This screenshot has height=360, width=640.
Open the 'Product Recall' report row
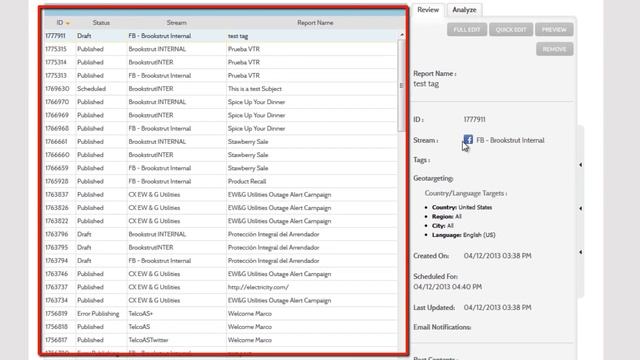click(x=220, y=181)
